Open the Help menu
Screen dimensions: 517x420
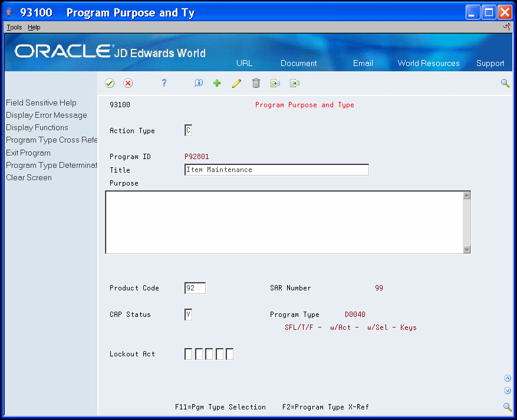click(x=34, y=27)
